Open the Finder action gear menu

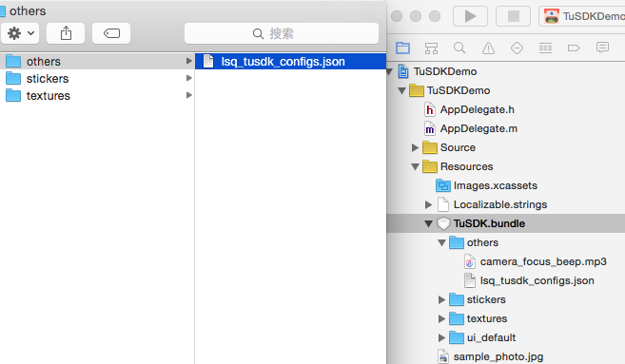pyautogui.click(x=20, y=33)
